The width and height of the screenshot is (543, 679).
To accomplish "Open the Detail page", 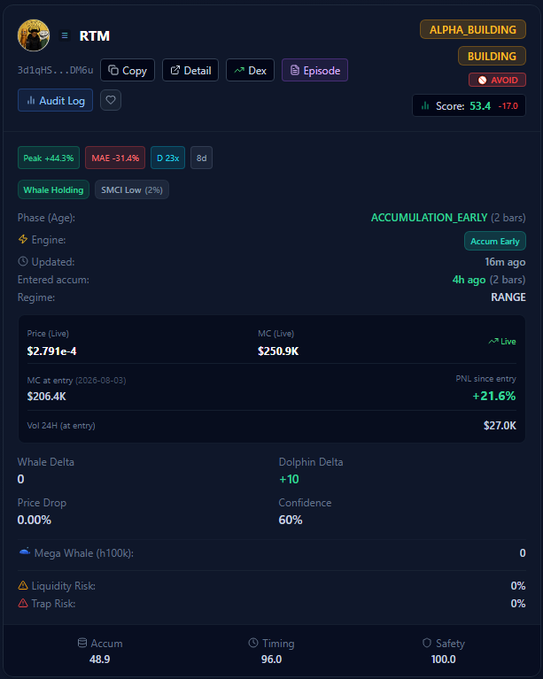I will point(191,70).
